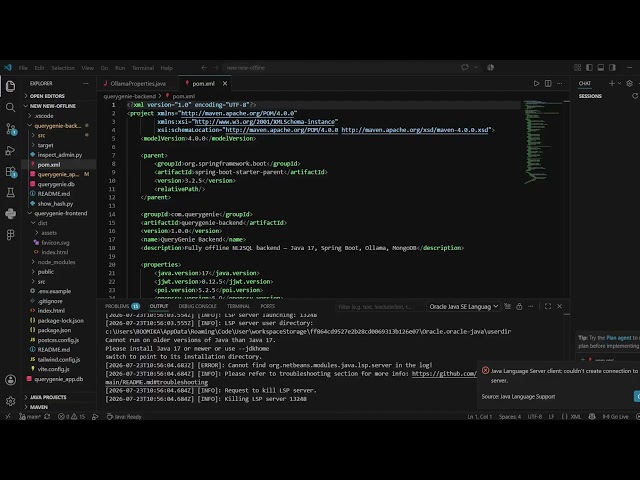This screenshot has width=640, height=480.
Task: Close the bottom panel
Action: click(x=560, y=307)
